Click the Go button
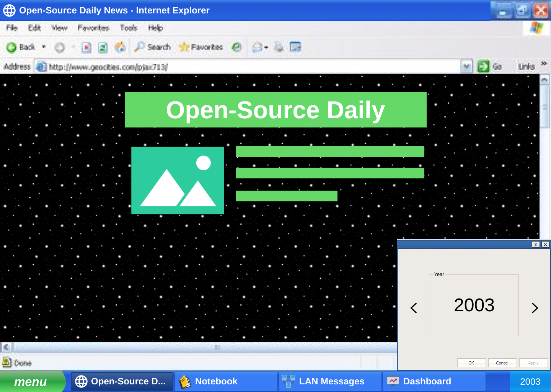This screenshot has height=392, width=551. (490, 67)
